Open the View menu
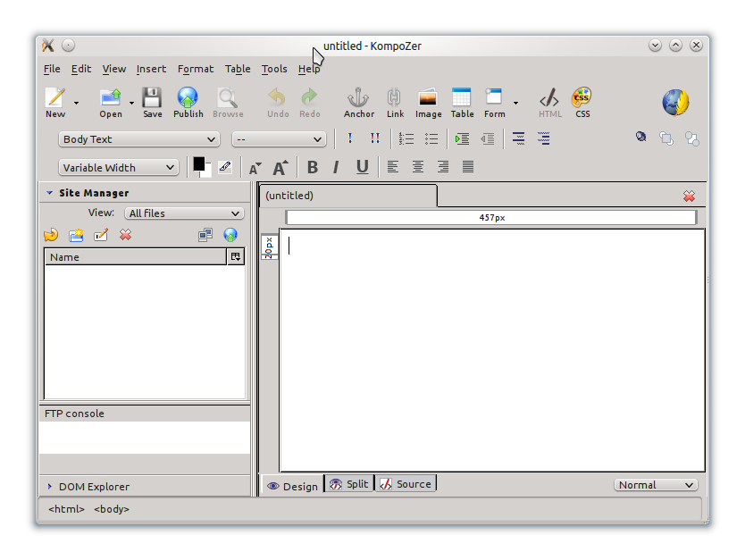Image resolution: width=745 pixels, height=560 pixels. click(x=114, y=69)
